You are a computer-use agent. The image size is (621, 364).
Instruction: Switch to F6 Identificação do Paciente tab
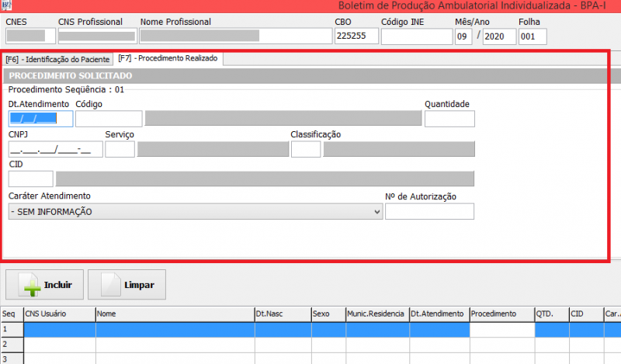(57, 59)
